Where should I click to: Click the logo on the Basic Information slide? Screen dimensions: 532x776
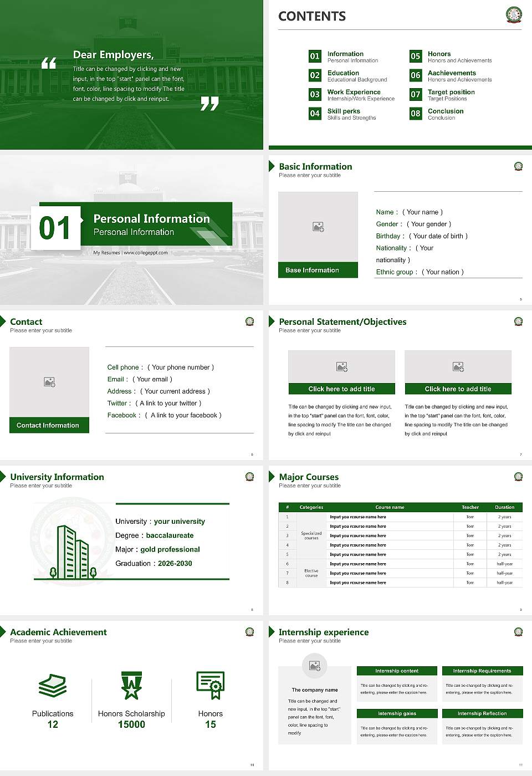pos(518,166)
